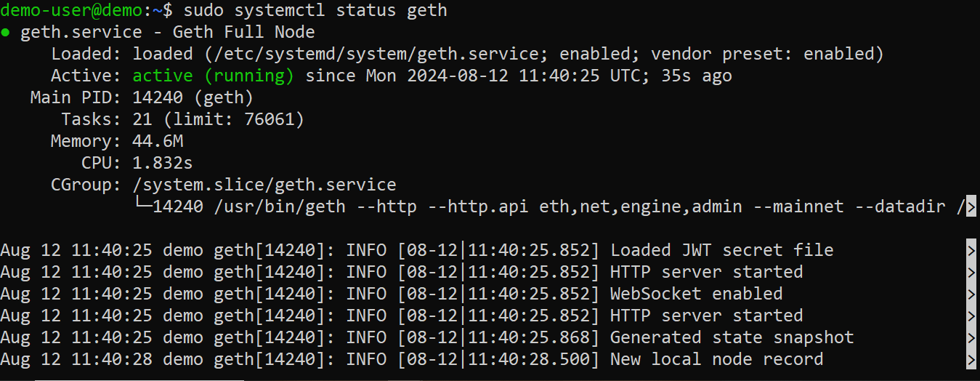The image size is (980, 381).
Task: Click the truncation marker after Loaded JWT secret file
Action: pos(971,251)
